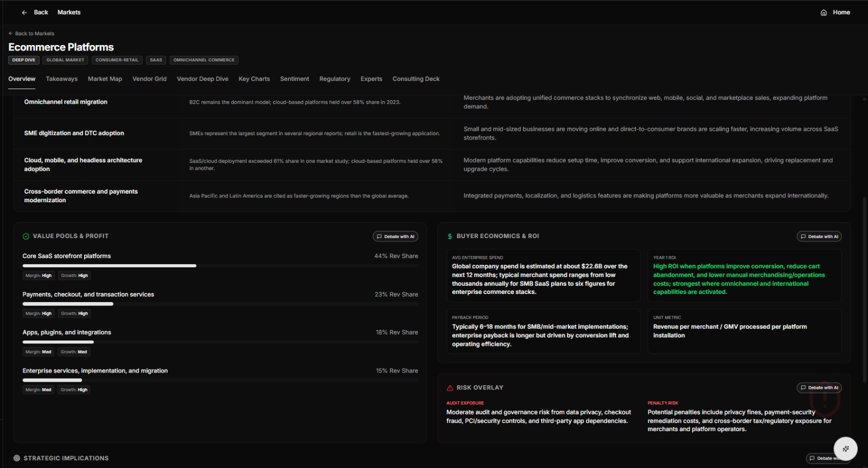
Task: Click the back arrow icon in top bar
Action: (x=24, y=12)
